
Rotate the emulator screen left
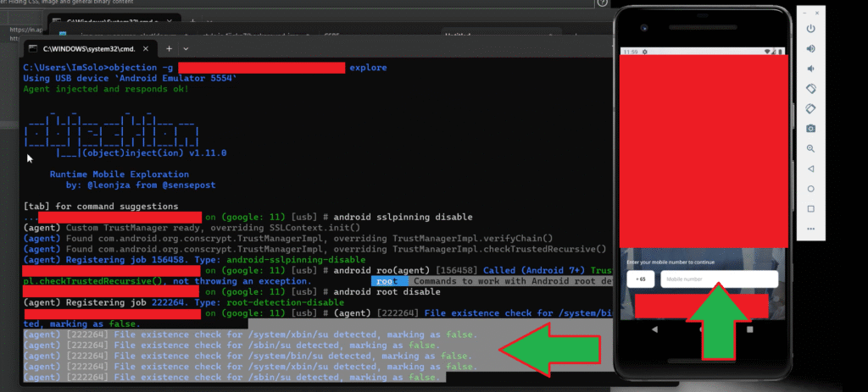click(x=810, y=88)
